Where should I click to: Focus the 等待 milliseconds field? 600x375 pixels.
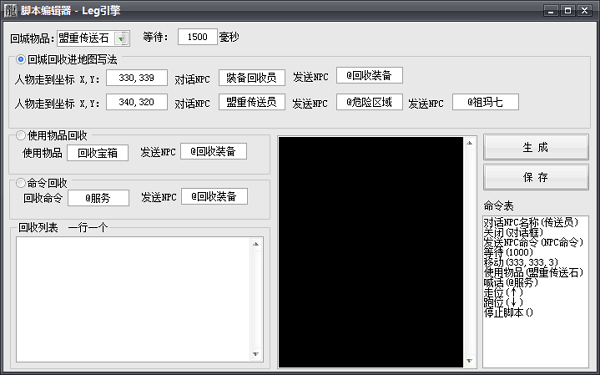tap(197, 37)
